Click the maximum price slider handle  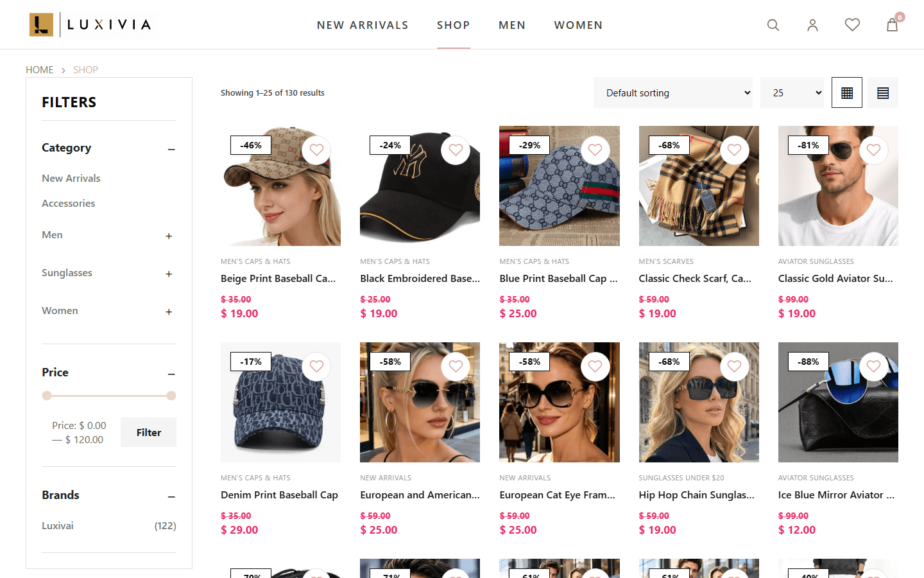[x=171, y=396]
